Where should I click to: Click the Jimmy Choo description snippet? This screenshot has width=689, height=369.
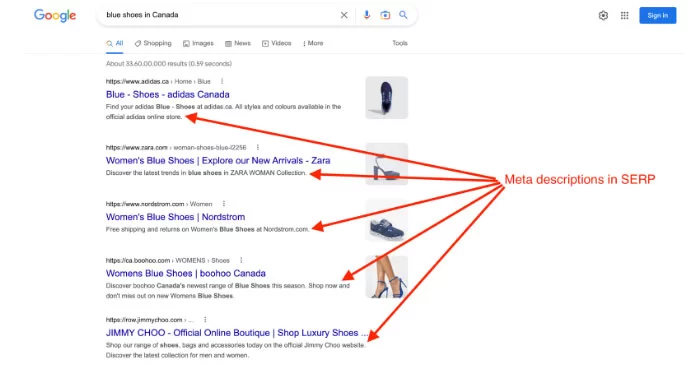click(236, 350)
